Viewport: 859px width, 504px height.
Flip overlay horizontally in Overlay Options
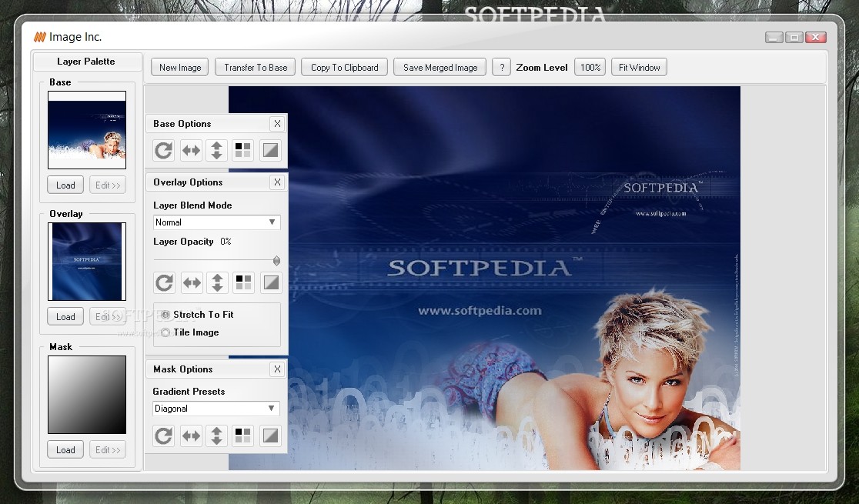click(x=191, y=282)
